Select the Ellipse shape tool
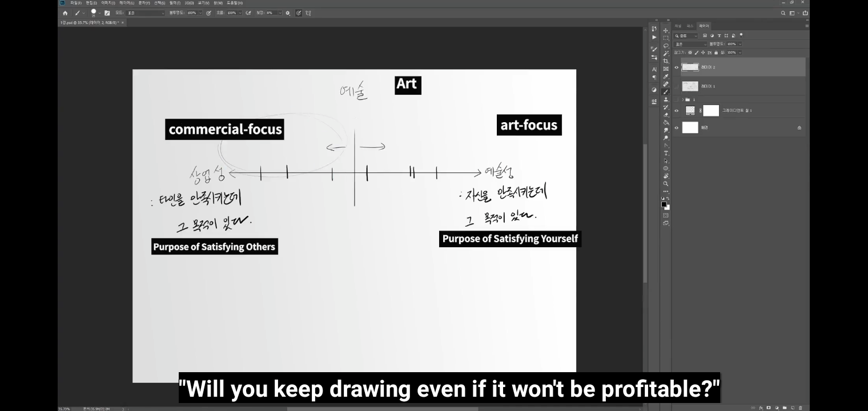Viewport: 868px width, 411px height. pyautogui.click(x=666, y=168)
